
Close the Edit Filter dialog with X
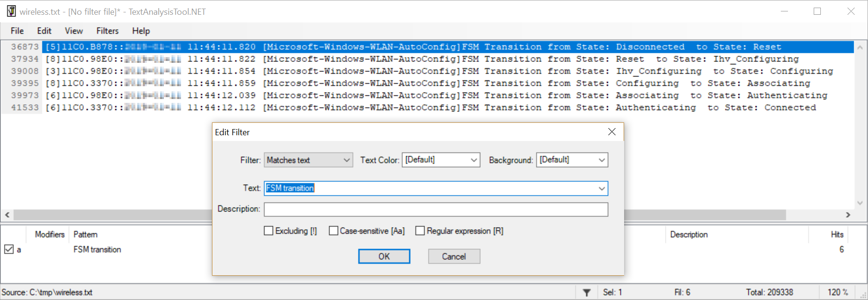[612, 132]
